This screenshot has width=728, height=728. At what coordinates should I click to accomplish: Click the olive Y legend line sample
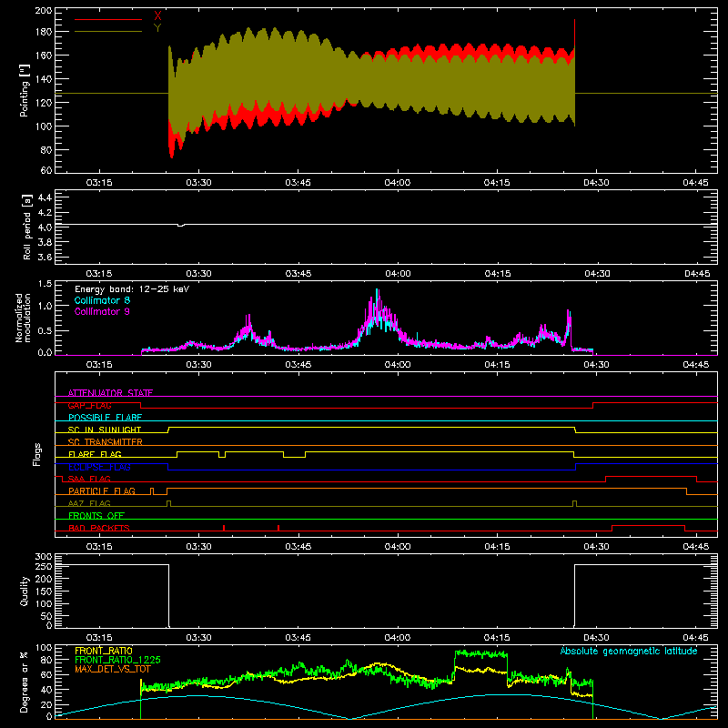pyautogui.click(x=108, y=32)
